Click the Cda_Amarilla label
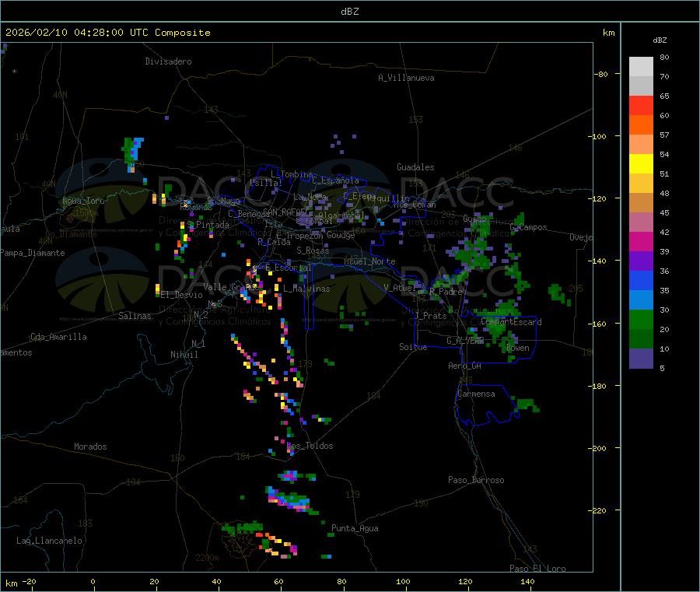Viewport: 700px width, 592px height. click(58, 337)
